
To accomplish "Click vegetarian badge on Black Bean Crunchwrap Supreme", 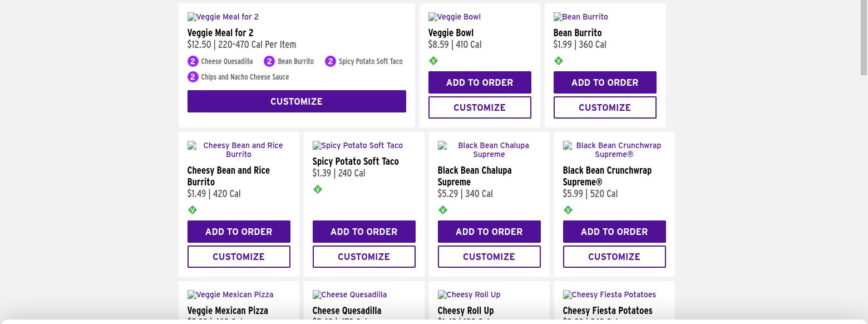I will pyautogui.click(x=568, y=210).
